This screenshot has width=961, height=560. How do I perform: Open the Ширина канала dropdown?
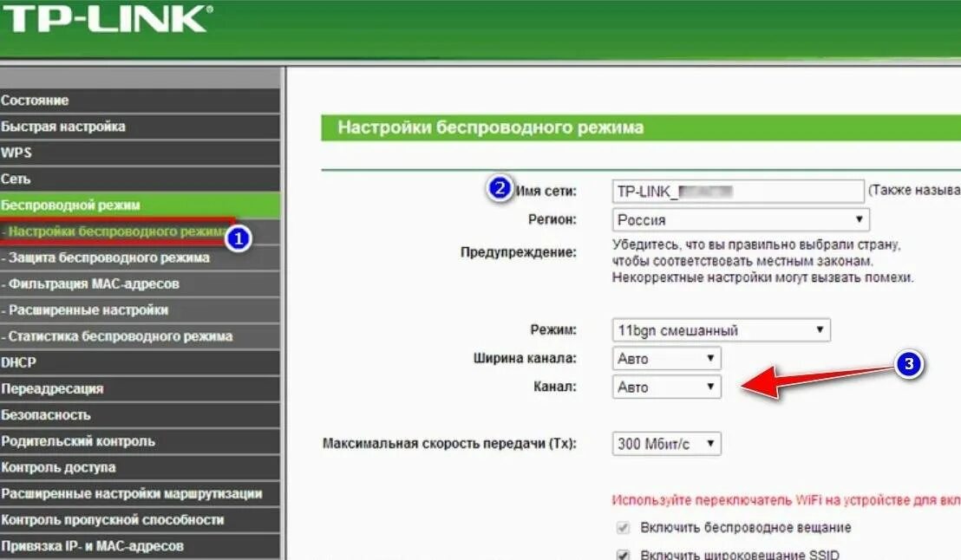click(x=666, y=358)
